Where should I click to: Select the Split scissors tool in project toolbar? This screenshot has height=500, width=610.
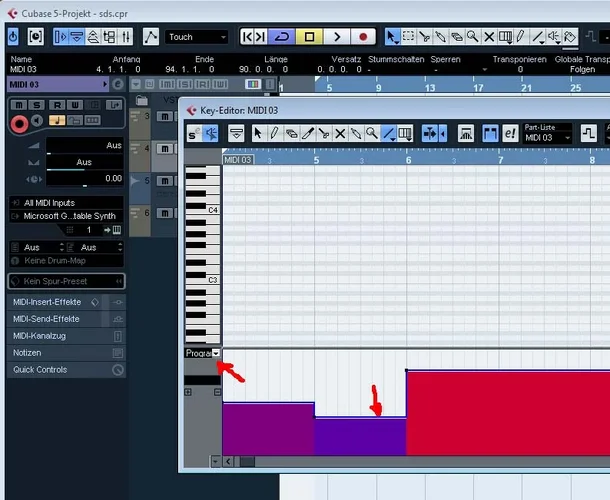coord(424,37)
